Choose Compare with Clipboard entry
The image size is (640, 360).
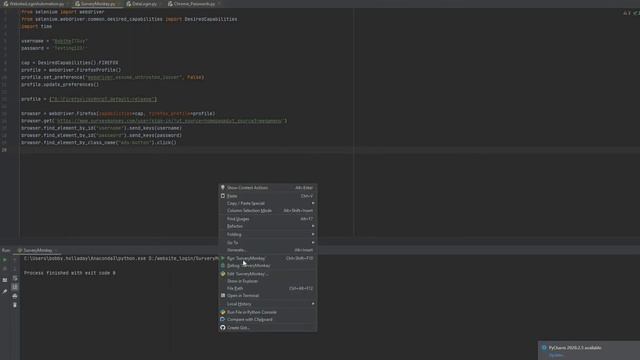pyautogui.click(x=267, y=320)
